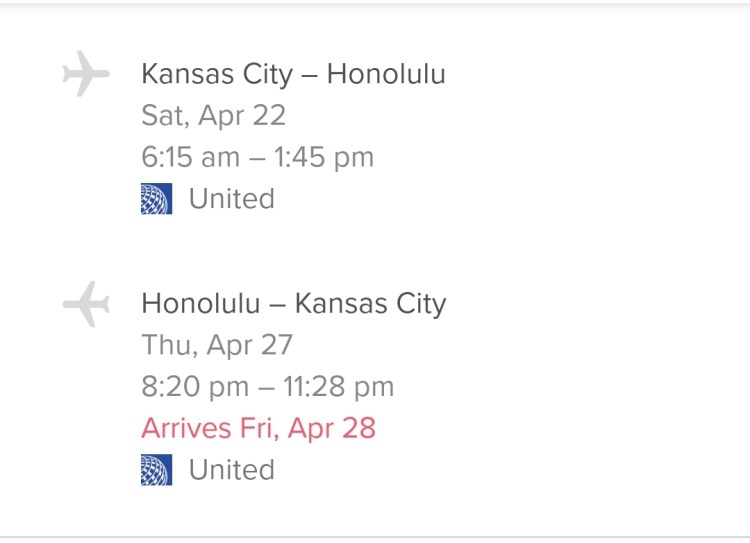
Task: Tap the 8:20 pm departure time
Action: point(191,387)
